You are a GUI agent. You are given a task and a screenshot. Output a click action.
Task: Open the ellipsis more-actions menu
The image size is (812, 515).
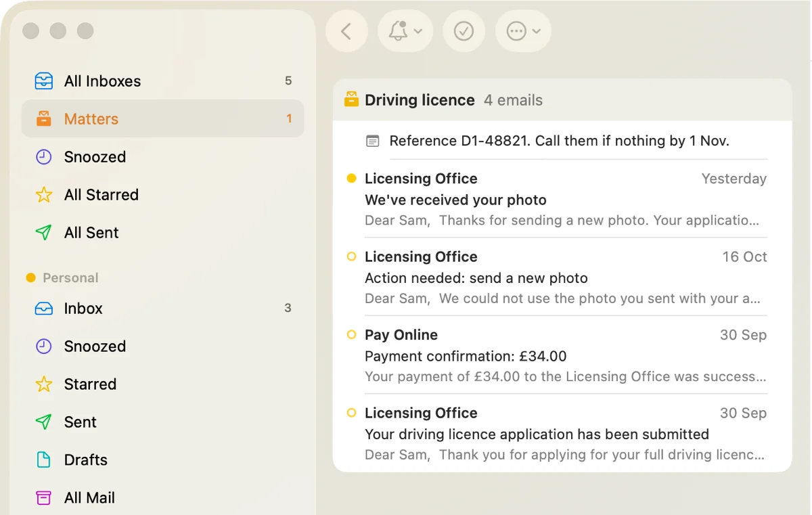point(523,31)
